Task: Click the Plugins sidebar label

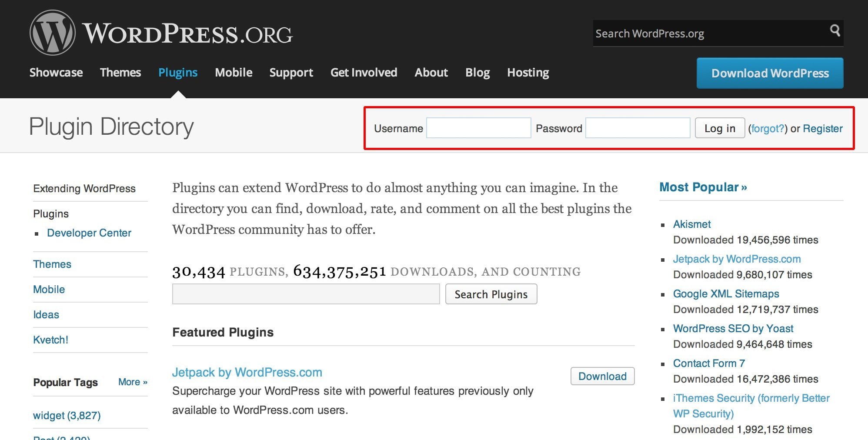Action: pyautogui.click(x=51, y=214)
